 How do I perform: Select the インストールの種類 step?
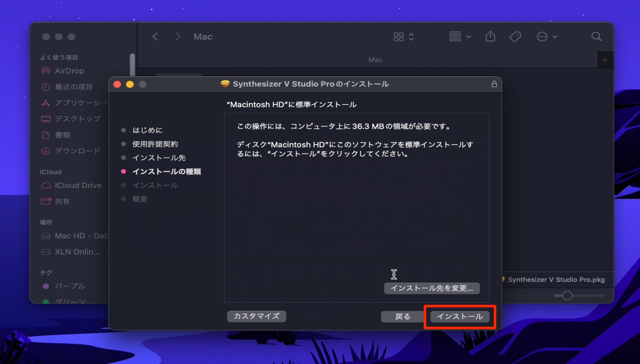tap(167, 171)
